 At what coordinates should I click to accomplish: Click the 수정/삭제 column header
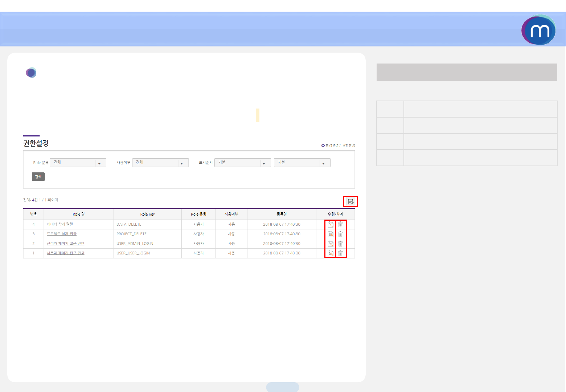pos(336,214)
